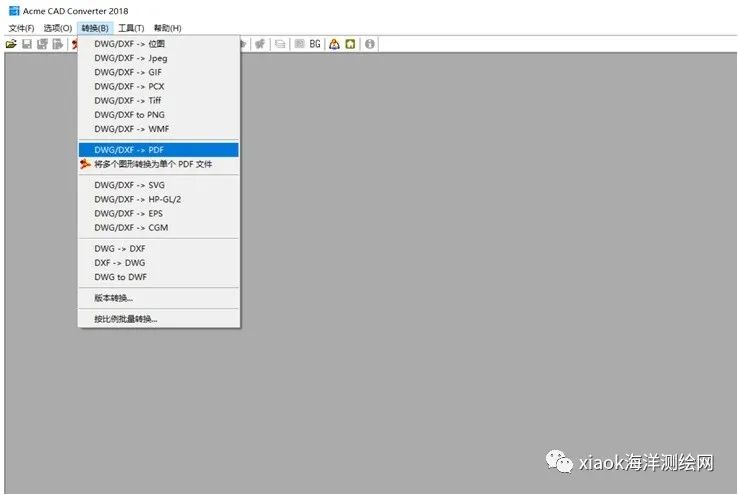Screen dimensions: 738x495
Task: Click the register user icon
Action: (334, 44)
